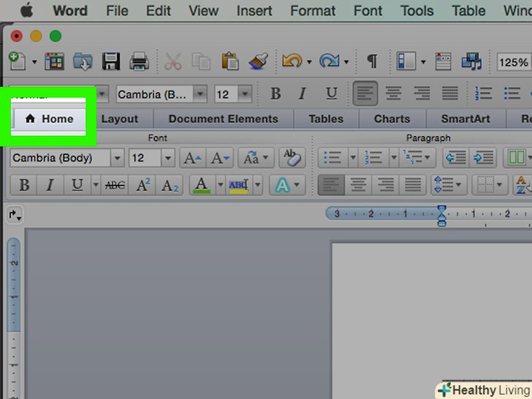The image size is (532, 399).
Task: Click the 125% zoom field
Action: [x=514, y=62]
